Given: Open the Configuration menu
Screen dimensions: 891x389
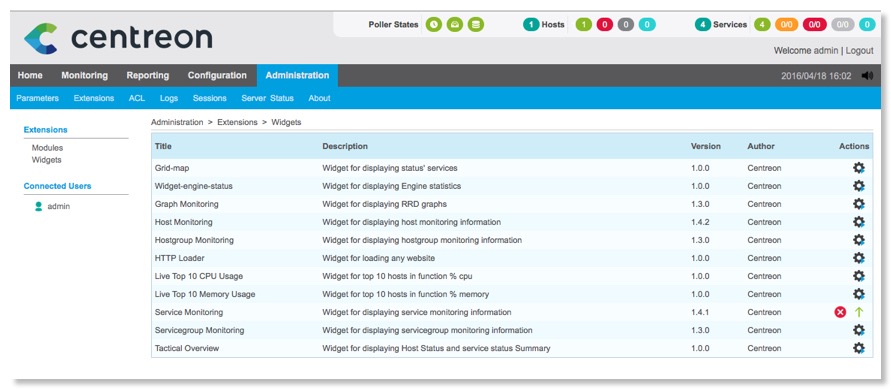Looking at the screenshot, I should 217,76.
